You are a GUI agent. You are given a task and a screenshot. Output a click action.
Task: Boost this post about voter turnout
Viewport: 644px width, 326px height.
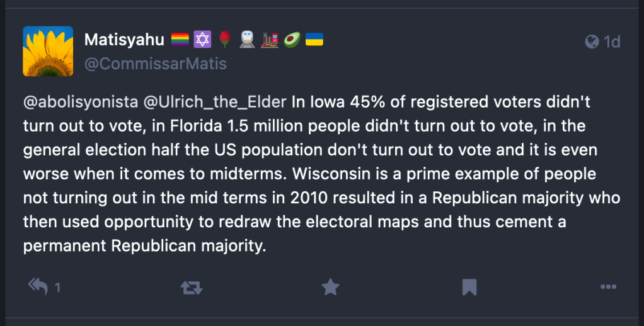192,288
